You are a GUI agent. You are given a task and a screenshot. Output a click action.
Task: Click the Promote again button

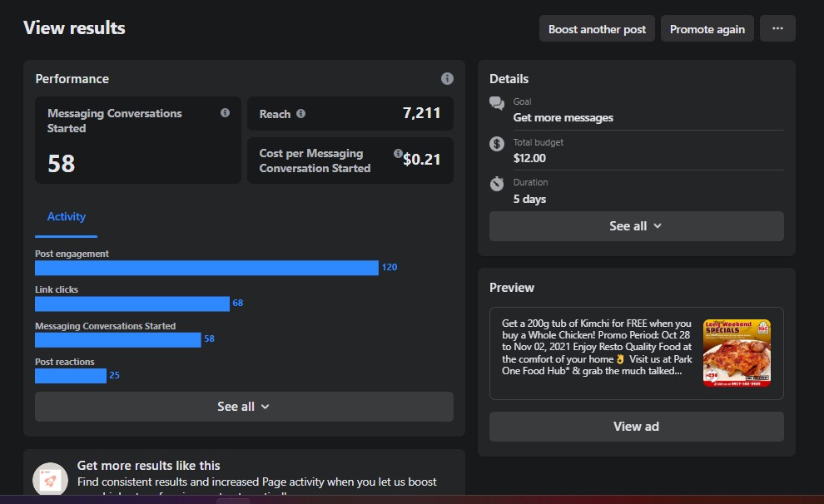tap(707, 28)
